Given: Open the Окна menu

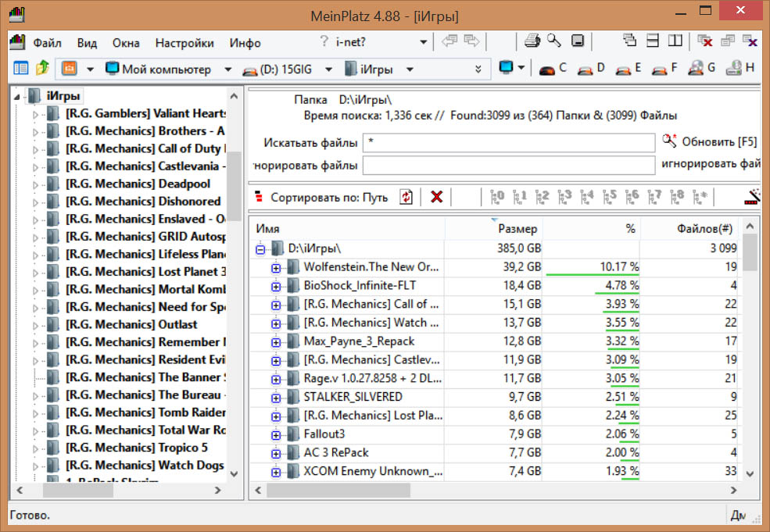Looking at the screenshot, I should point(126,43).
